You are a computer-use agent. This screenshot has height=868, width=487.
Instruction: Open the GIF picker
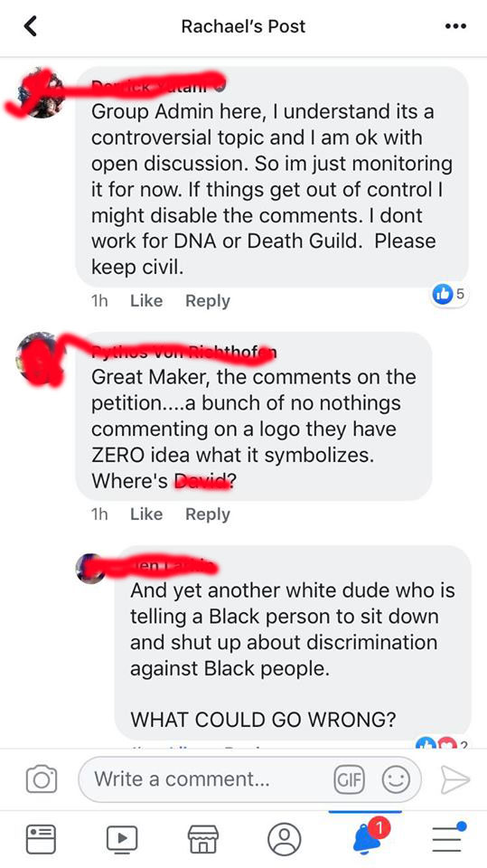tap(350, 780)
